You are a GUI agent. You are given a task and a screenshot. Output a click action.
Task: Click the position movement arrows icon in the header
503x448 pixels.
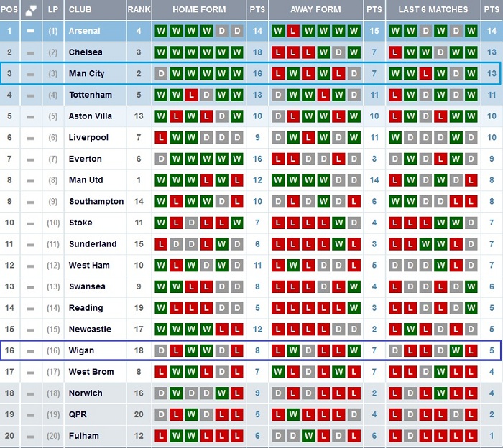pos(31,10)
